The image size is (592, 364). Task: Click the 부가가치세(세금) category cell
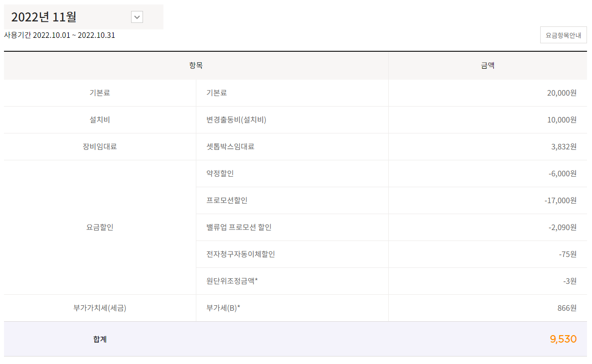coord(100,308)
